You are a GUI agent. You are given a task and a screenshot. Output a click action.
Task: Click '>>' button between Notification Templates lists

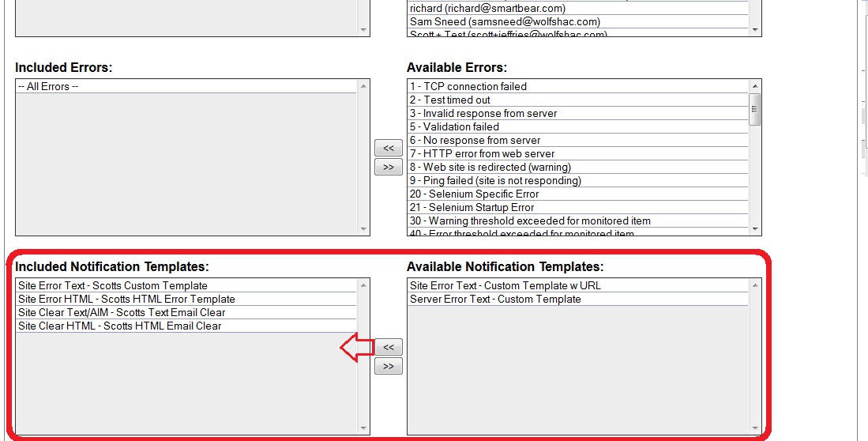click(x=389, y=366)
